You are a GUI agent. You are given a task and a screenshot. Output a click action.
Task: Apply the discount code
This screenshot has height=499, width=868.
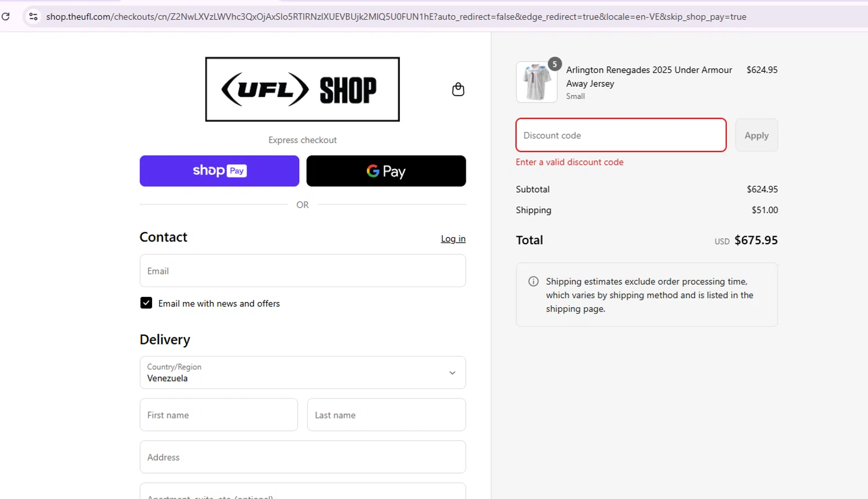(756, 135)
